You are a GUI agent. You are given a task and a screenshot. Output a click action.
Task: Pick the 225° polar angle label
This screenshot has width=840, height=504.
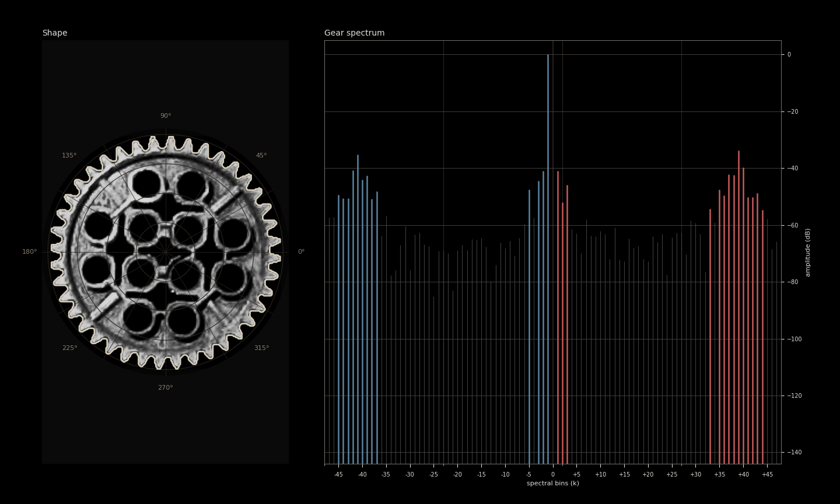point(69,348)
